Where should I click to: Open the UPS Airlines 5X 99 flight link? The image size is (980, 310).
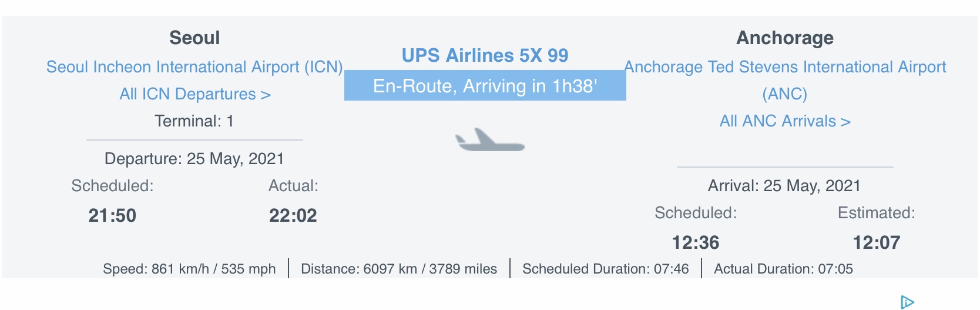click(485, 55)
